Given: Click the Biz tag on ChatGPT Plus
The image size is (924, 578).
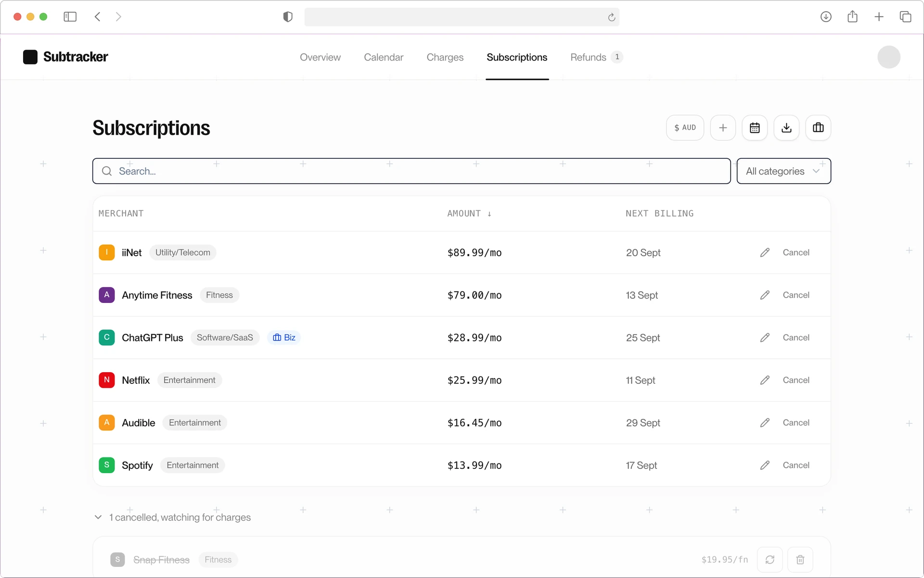Looking at the screenshot, I should (x=284, y=338).
